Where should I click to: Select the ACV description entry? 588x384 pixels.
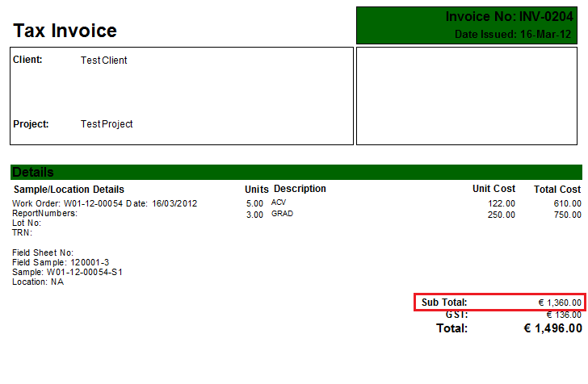[279, 202]
